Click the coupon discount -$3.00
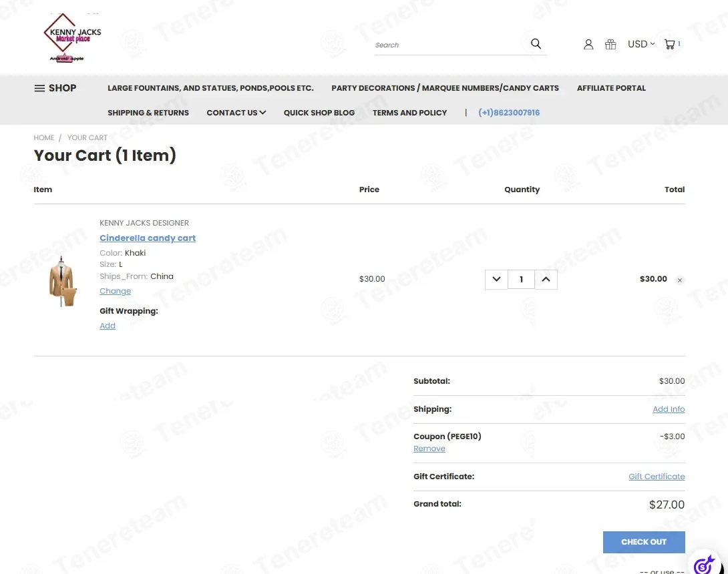This screenshot has height=574, width=728. click(x=673, y=437)
